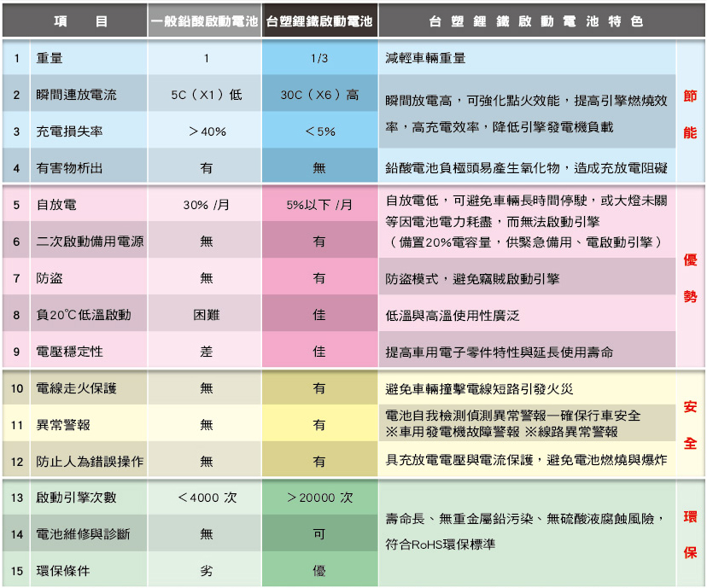Click the text '符合RoHS環保標準'

[x=440, y=544]
